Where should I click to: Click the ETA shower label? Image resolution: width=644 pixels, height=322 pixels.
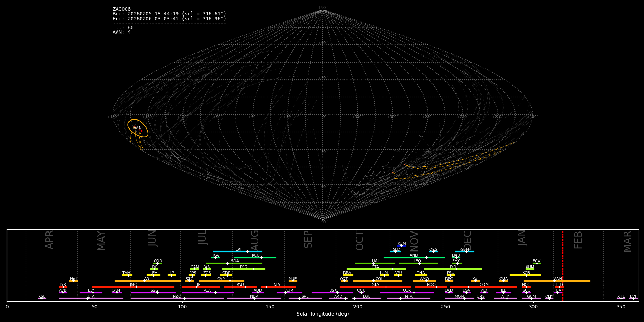click(x=91, y=297)
